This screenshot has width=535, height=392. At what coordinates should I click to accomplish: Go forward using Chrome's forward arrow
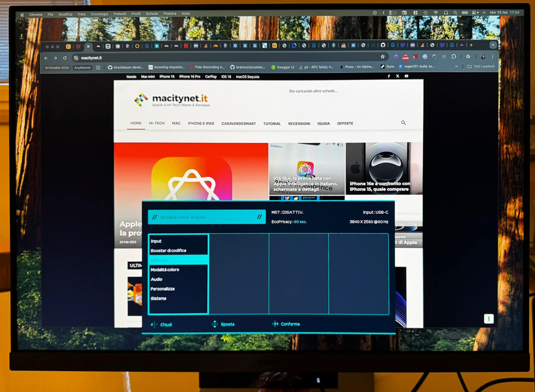point(55,58)
